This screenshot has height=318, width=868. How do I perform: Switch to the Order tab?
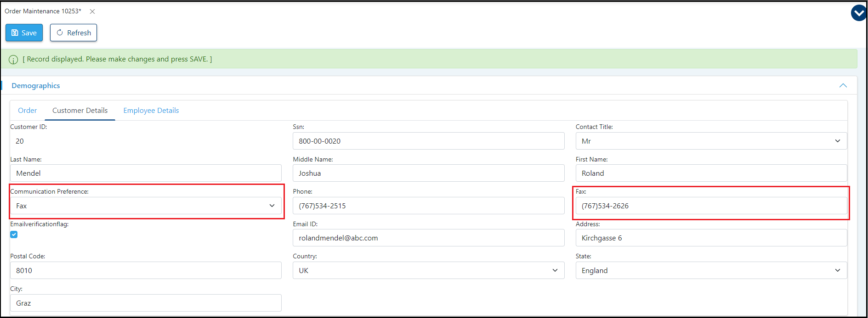click(x=28, y=111)
